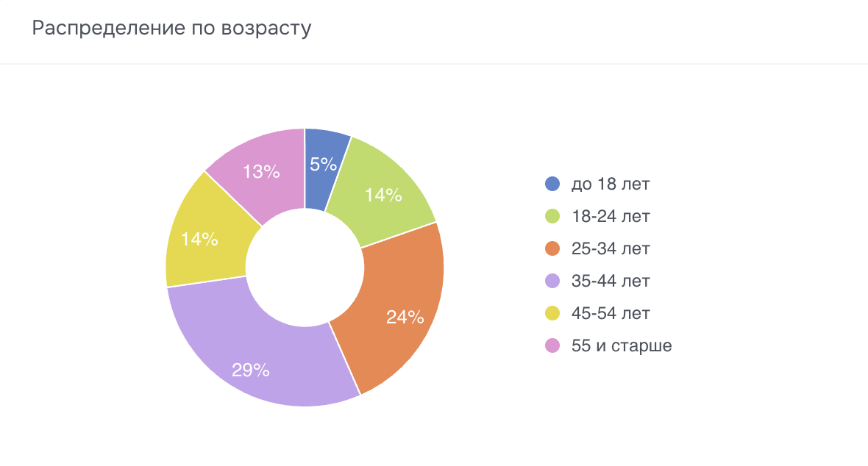Toggle the '35-44 лет' legend label
The width and height of the screenshot is (868, 466).
coord(611,281)
